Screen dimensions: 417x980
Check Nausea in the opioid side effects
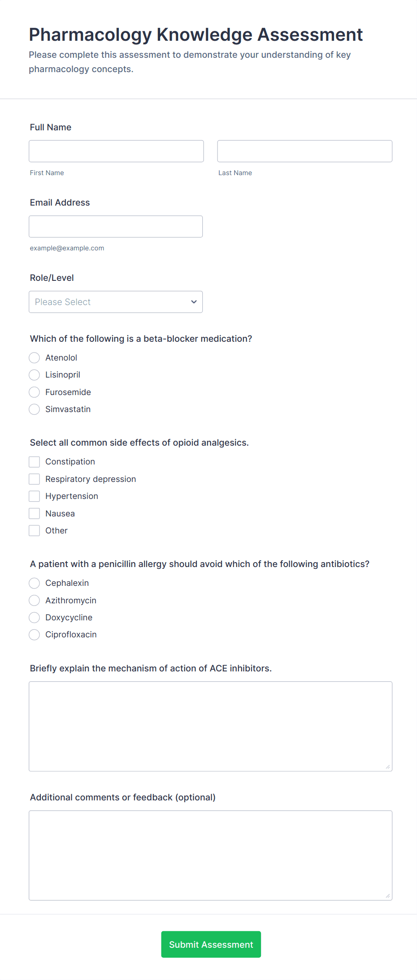pos(34,513)
